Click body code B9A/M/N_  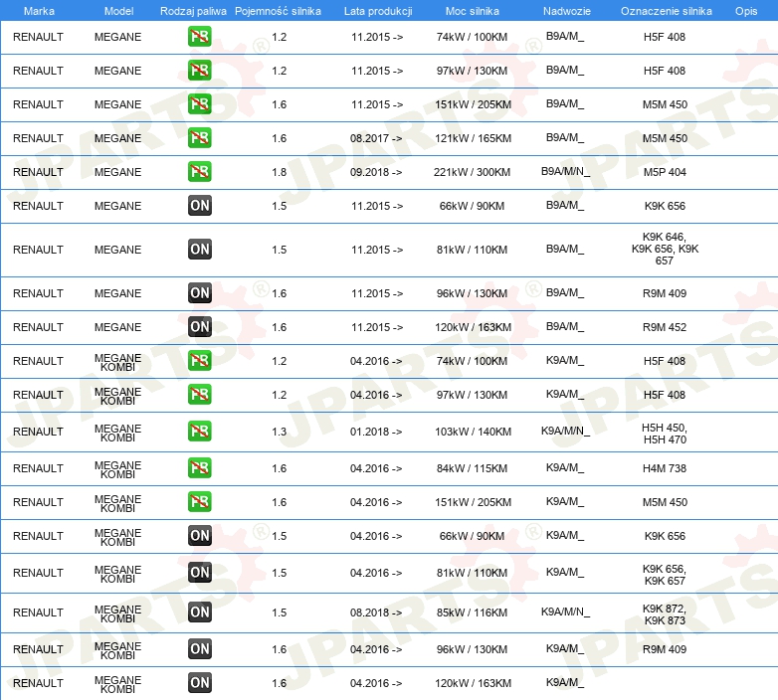coord(565,172)
